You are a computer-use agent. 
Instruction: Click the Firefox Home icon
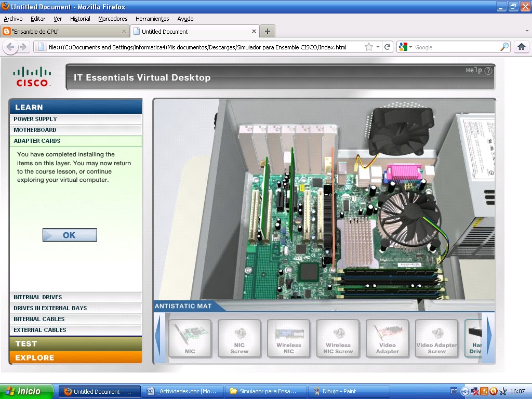click(x=521, y=46)
